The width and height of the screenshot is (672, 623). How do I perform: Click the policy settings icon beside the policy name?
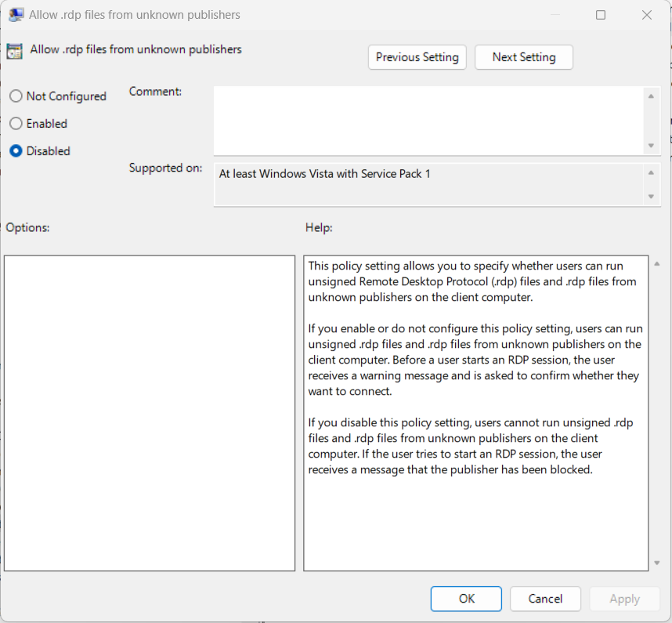[14, 50]
